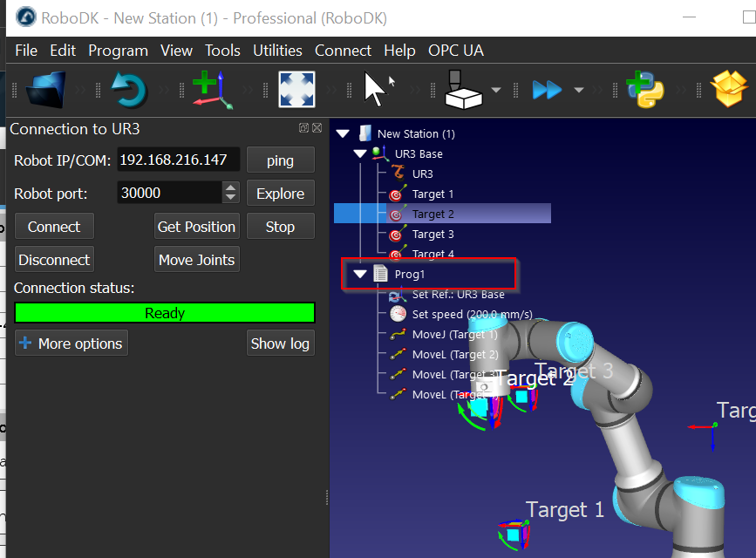Open dropdown next to fast simulation icon
Image resolution: width=756 pixels, height=558 pixels.
[x=579, y=90]
